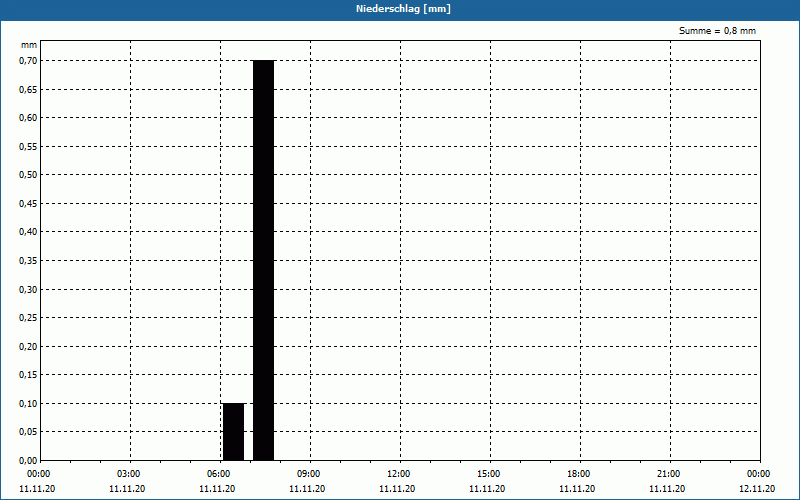Click the 0,70 y-axis value
The image size is (800, 500).
tap(28, 61)
